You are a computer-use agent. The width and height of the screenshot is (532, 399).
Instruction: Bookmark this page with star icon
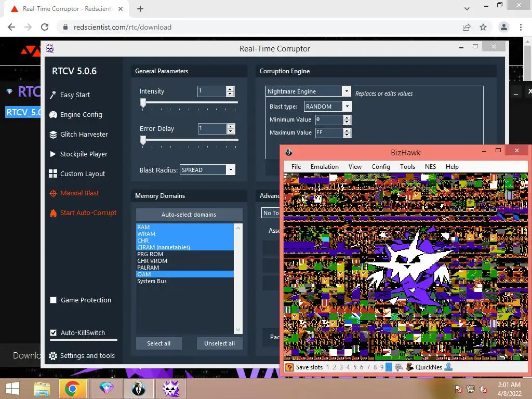[483, 27]
